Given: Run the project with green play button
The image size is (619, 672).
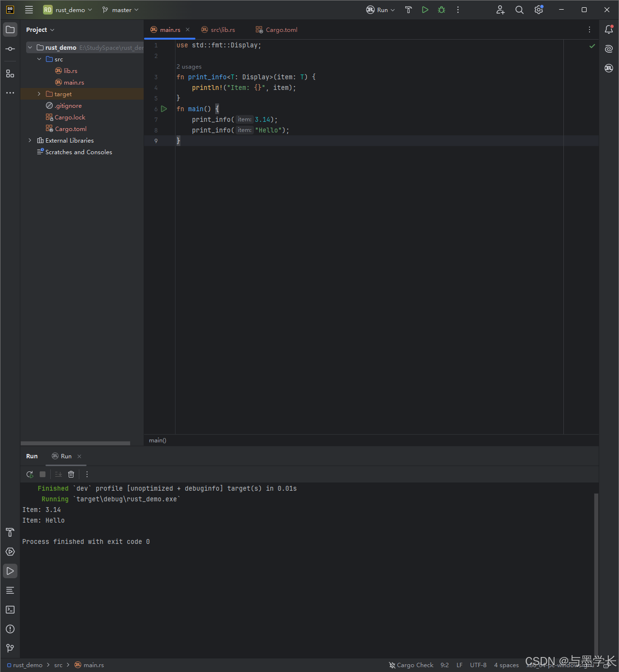Looking at the screenshot, I should [425, 10].
